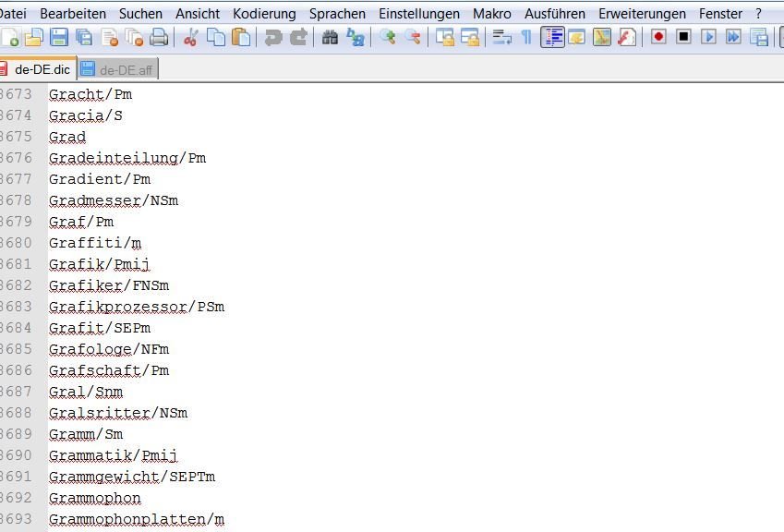
Task: Click the Grammatik/Pmij line
Action: pos(114,455)
